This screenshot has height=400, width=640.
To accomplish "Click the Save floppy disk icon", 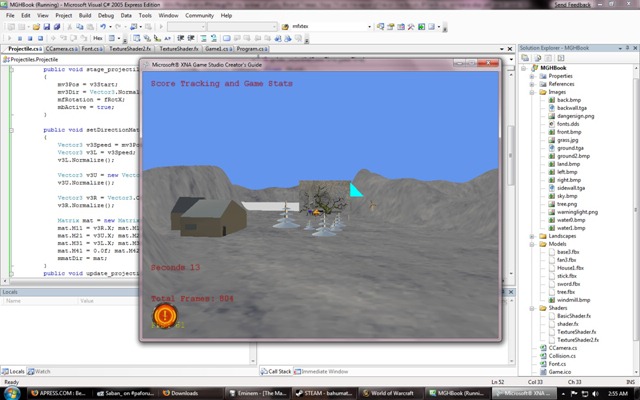I will click(x=47, y=27).
